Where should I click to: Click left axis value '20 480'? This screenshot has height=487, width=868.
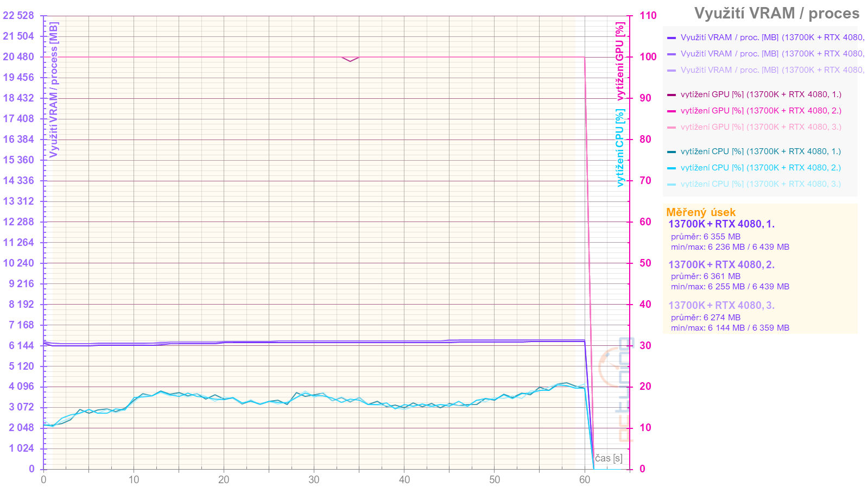point(18,57)
